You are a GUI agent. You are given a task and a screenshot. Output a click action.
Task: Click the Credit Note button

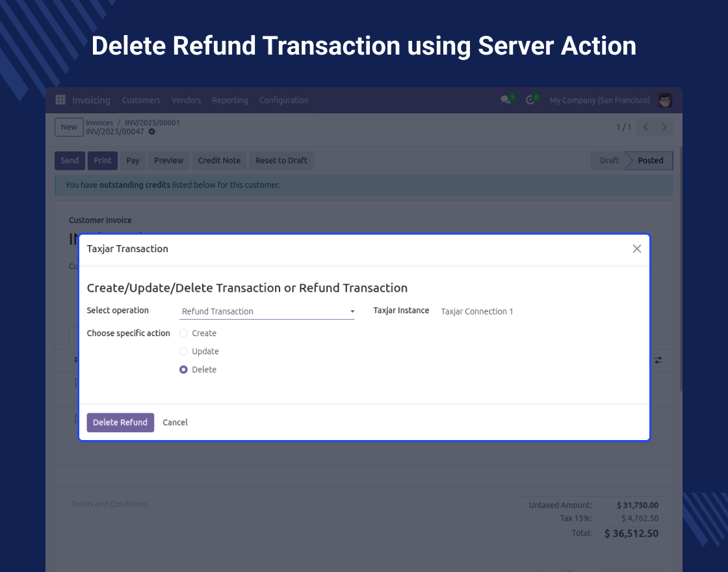(219, 161)
